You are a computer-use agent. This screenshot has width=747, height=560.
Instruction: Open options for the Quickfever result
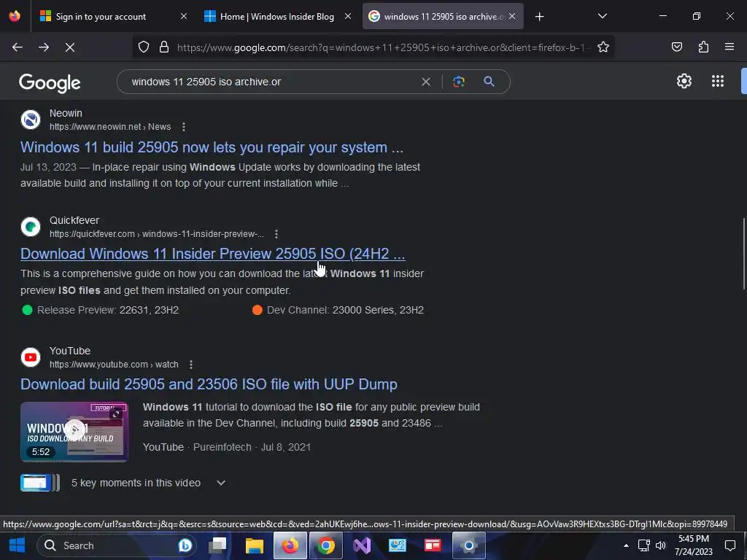tap(276, 234)
